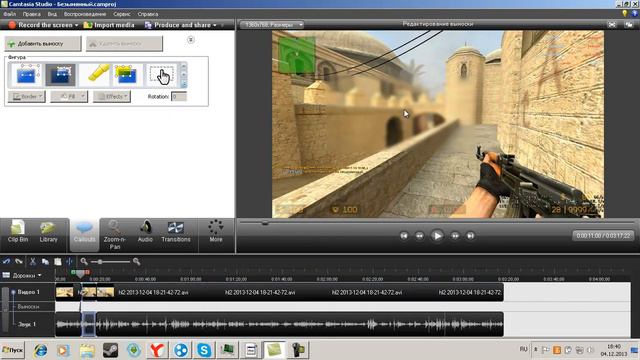Viewport: 640px width, 360px height.
Task: Select the Видео 1 track label
Action: click(29, 292)
